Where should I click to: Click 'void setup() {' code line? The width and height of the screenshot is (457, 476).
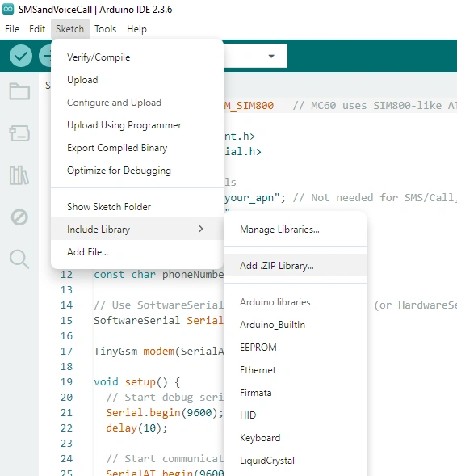coord(137,382)
